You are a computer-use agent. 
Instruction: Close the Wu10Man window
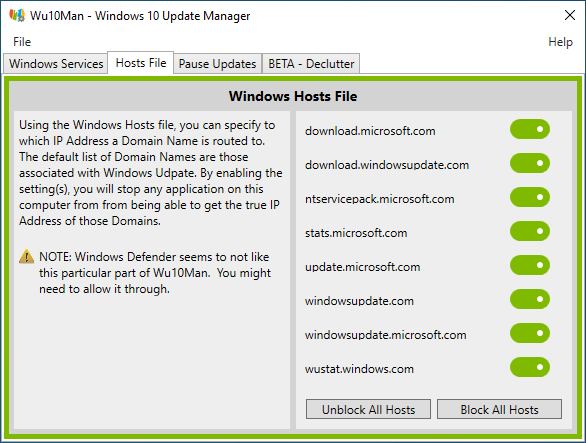(570, 15)
